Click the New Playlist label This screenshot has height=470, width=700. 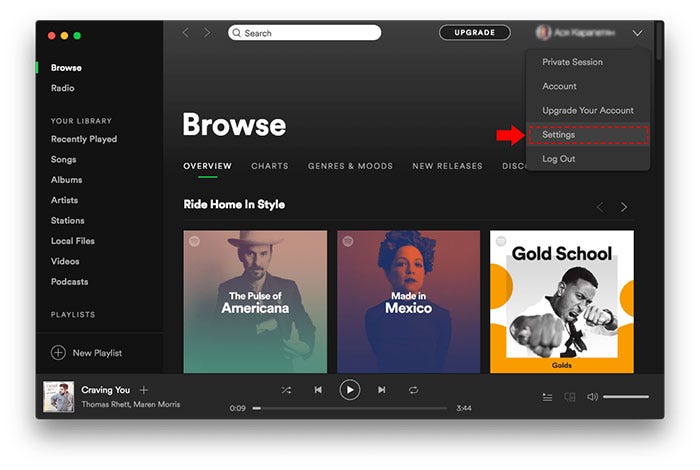(x=97, y=353)
